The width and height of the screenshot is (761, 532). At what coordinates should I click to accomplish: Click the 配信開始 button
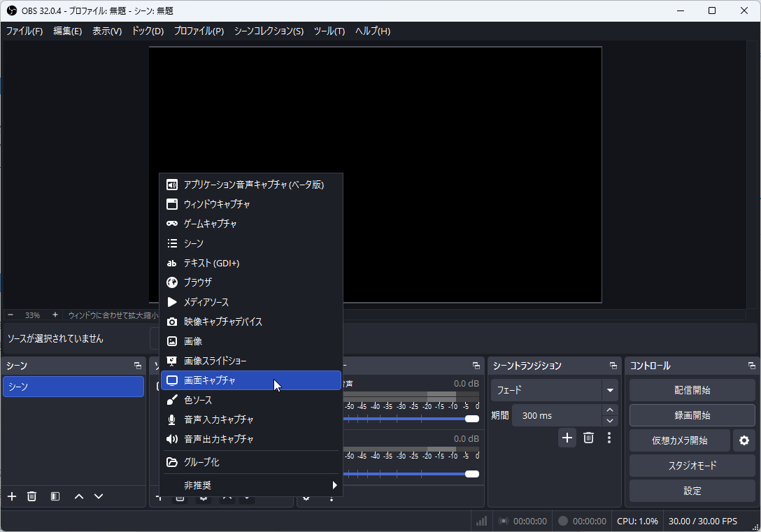[692, 390]
